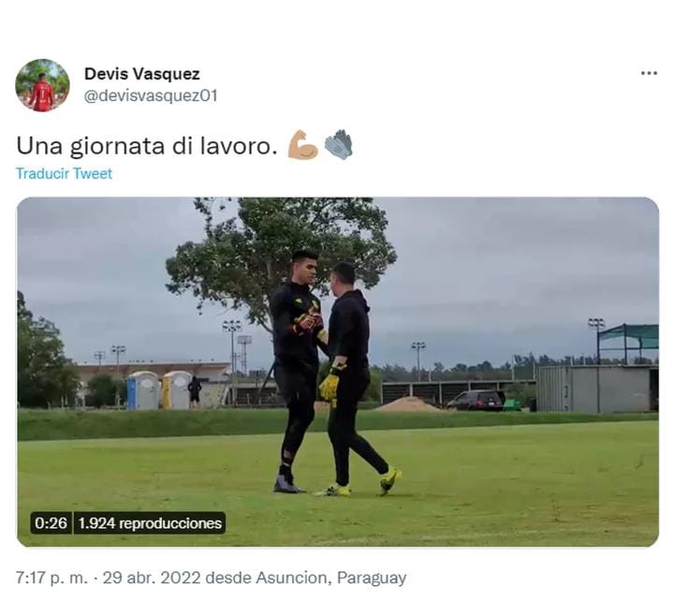Open the Devis Vasquez display name
The height and width of the screenshot is (616, 674).
tap(142, 74)
